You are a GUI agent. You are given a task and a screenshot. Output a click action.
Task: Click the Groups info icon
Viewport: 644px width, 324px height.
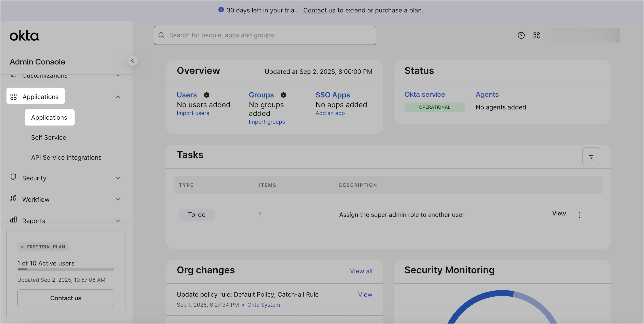coord(283,95)
